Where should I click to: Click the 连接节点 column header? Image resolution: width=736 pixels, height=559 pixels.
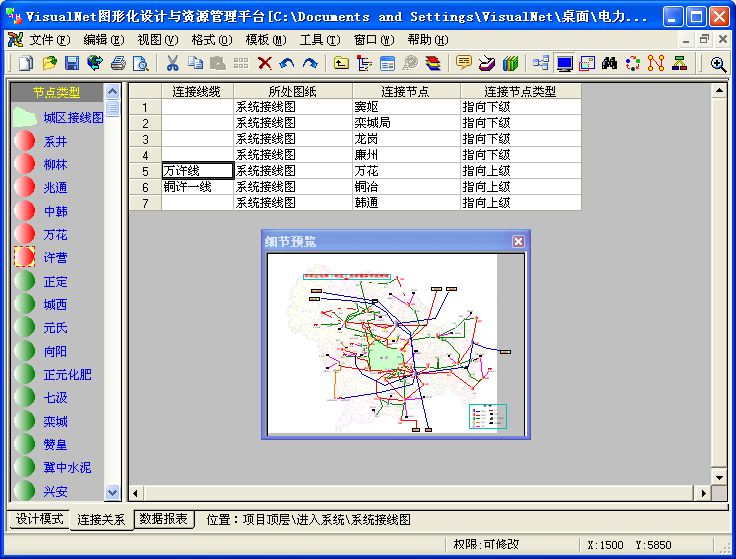(x=406, y=91)
